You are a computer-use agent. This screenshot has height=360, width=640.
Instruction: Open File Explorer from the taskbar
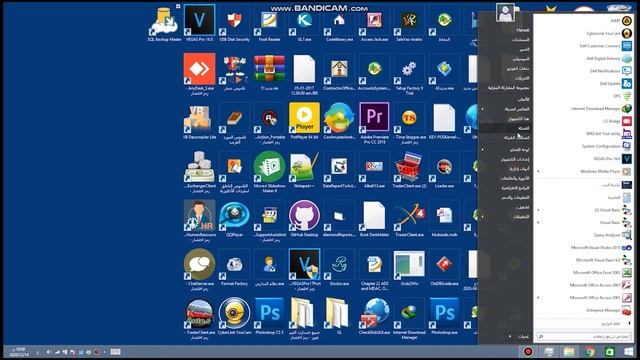click(x=569, y=351)
